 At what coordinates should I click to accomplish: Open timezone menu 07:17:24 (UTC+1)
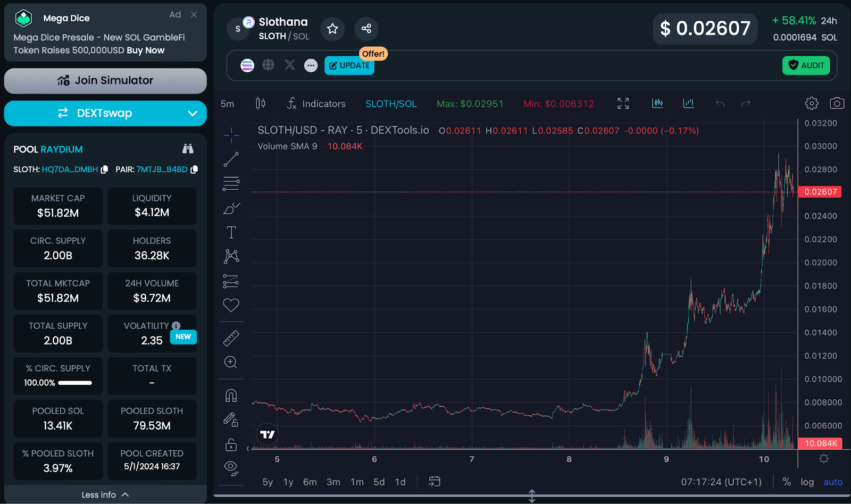coord(721,482)
